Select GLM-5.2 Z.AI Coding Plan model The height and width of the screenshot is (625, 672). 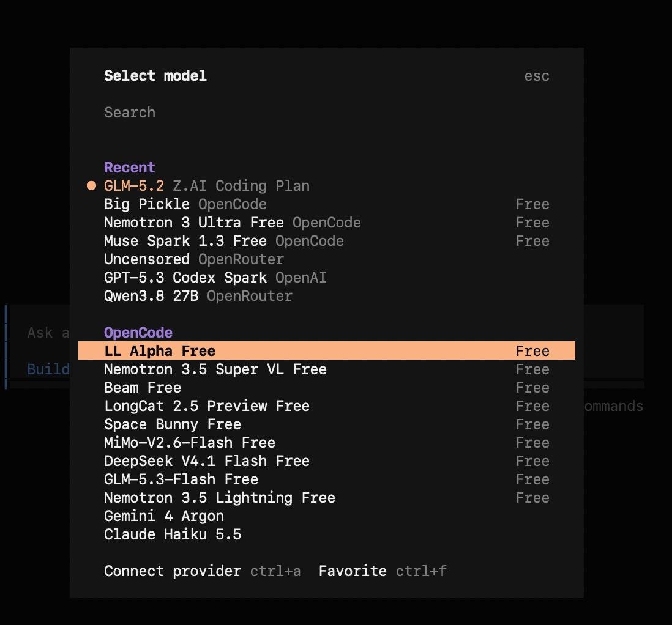click(327, 186)
